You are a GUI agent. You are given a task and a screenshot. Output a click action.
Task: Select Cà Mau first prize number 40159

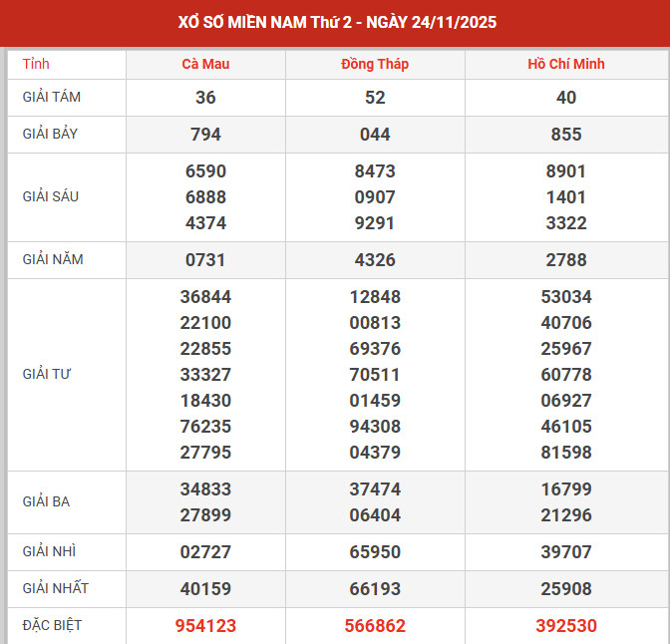click(205, 588)
